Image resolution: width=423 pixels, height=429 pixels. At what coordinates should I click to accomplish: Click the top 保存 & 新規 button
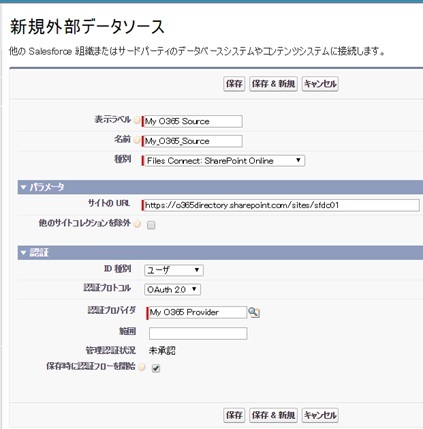coord(273,84)
